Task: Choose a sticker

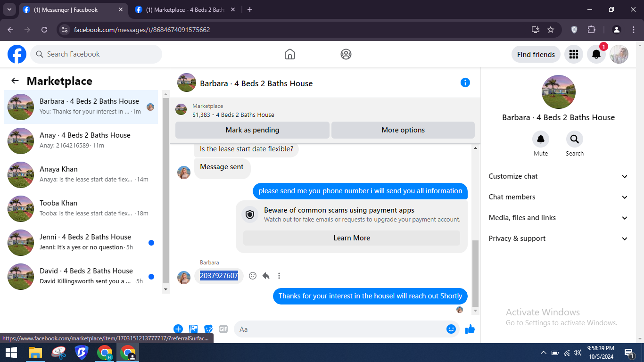Action: click(208, 329)
